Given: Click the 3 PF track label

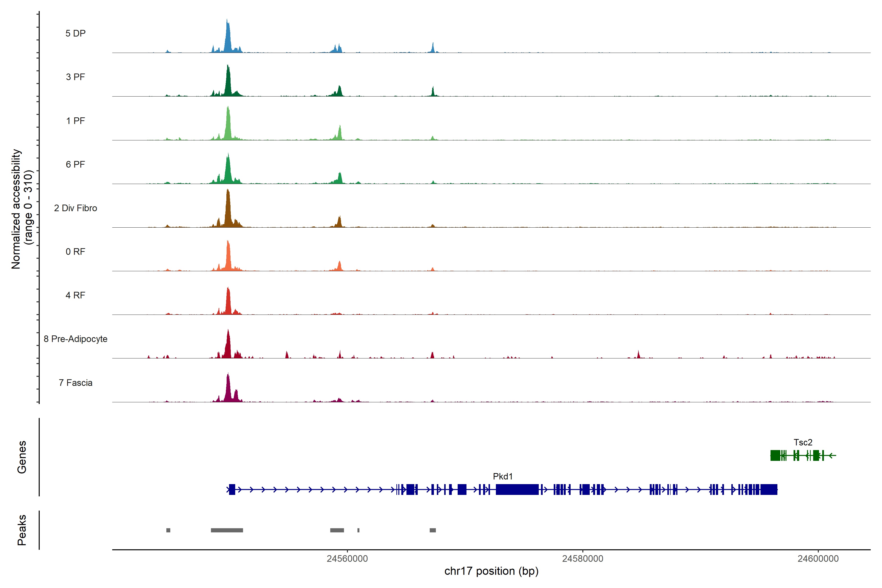Looking at the screenshot, I should pos(75,77).
